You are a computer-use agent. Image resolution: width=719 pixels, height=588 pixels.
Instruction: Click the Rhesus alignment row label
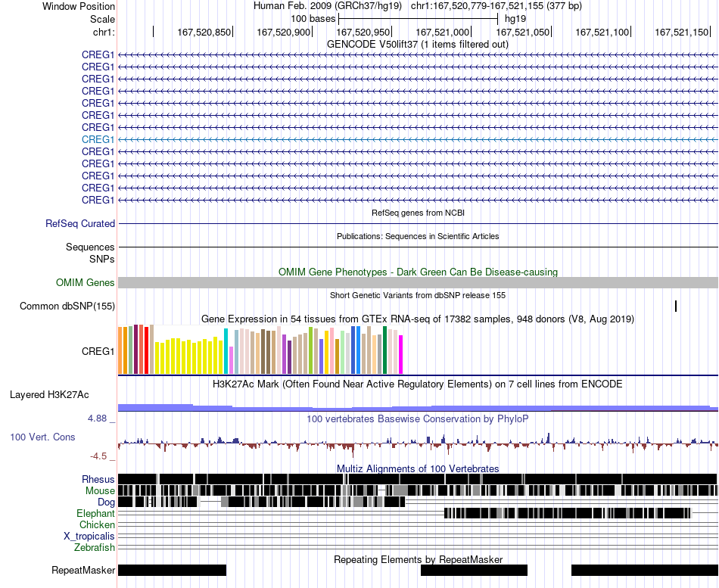[x=98, y=479]
